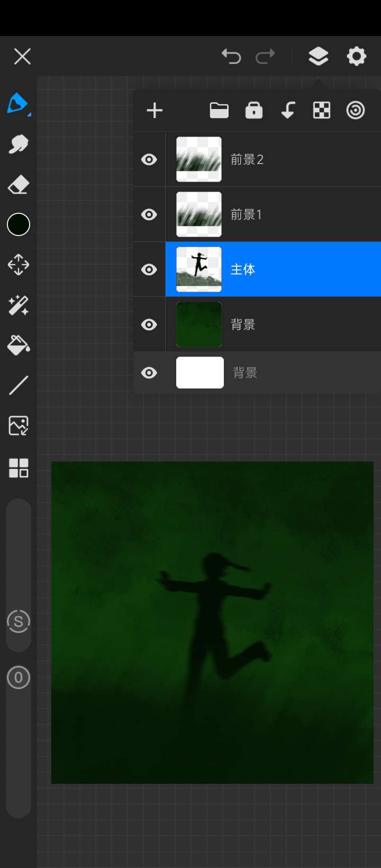Click the 主体 layer thumbnail
Image resolution: width=381 pixels, height=868 pixels.
click(199, 269)
